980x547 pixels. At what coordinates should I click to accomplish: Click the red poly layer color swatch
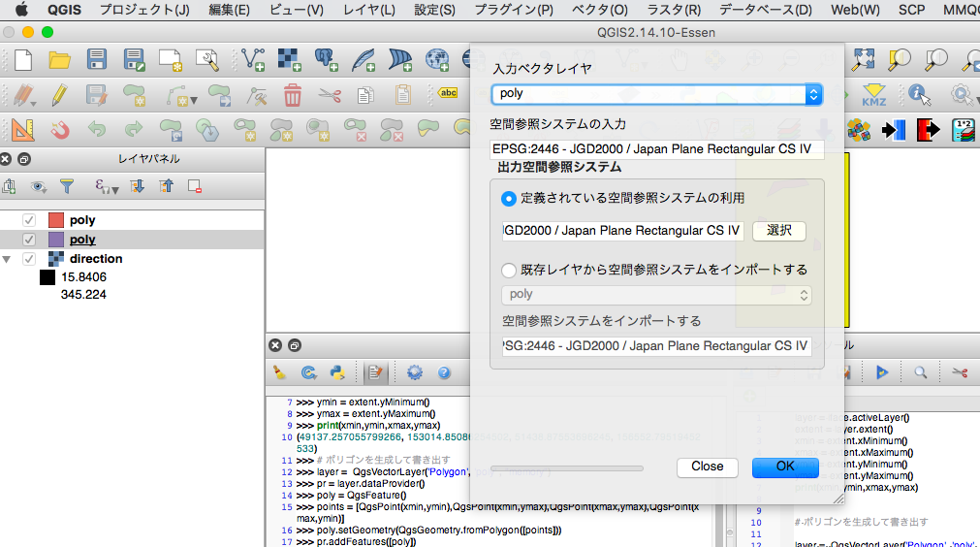coord(56,220)
